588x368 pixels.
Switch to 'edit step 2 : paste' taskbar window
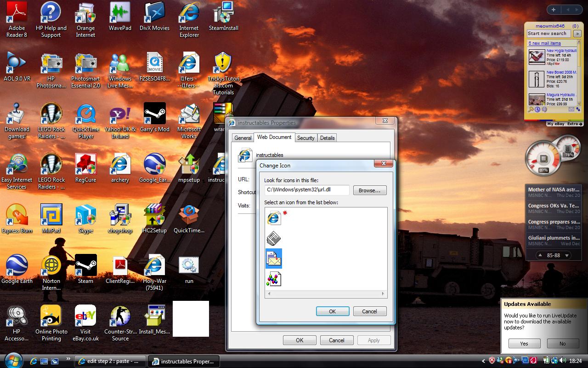(110, 361)
